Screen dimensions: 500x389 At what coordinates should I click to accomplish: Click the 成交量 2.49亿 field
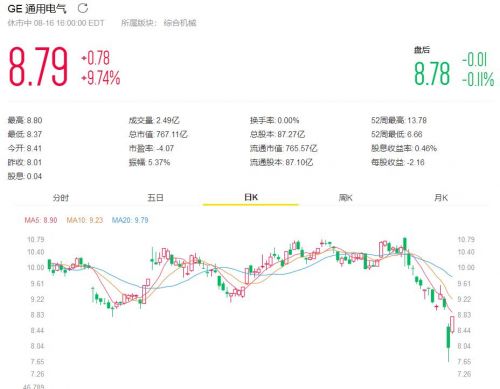click(x=154, y=120)
